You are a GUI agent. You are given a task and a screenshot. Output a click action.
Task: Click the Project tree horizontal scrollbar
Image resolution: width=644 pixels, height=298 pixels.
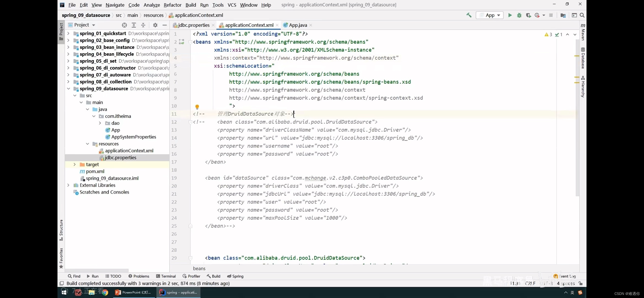click(x=97, y=270)
